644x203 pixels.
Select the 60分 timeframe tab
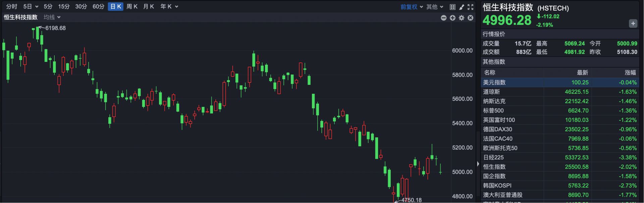[x=98, y=7]
